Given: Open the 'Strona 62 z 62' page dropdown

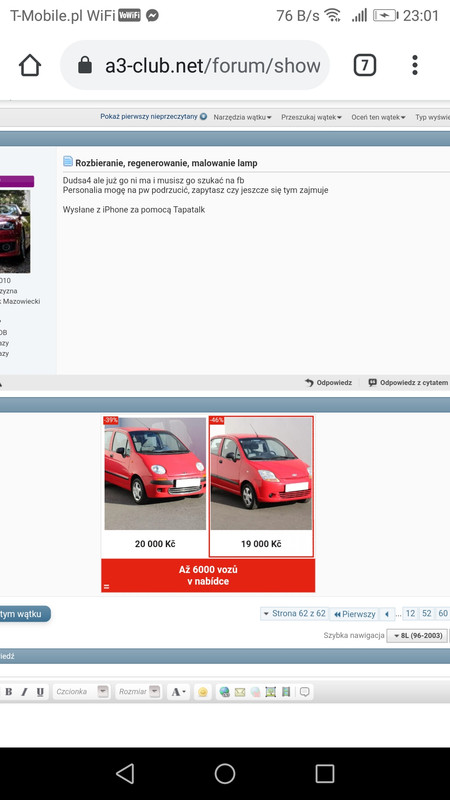Looking at the screenshot, I should [x=294, y=614].
